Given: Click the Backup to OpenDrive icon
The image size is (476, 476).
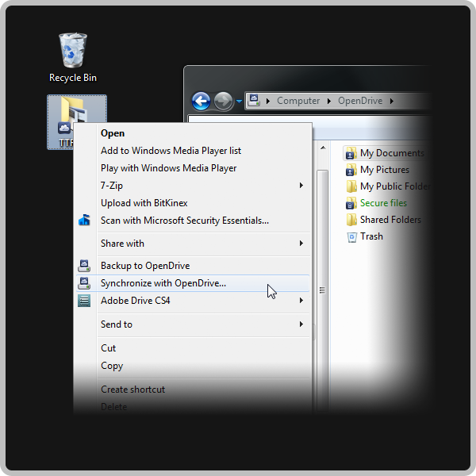Looking at the screenshot, I should click(x=84, y=266).
